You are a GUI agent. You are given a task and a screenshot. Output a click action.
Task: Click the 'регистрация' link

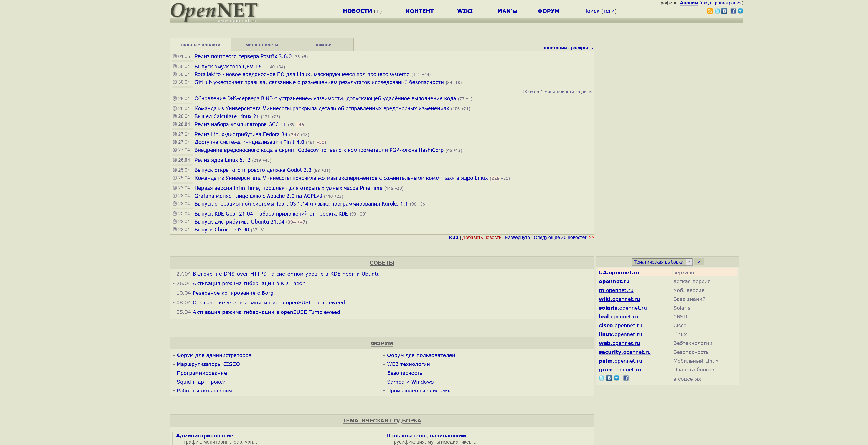point(728,3)
